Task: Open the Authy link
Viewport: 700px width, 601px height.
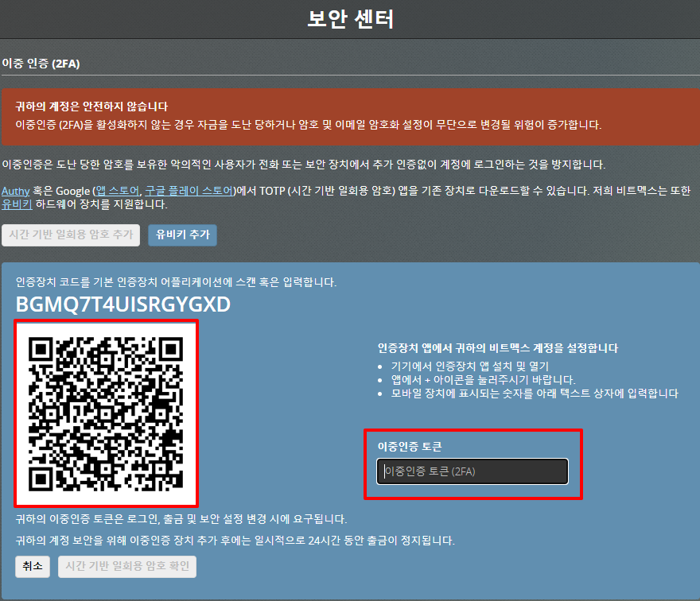Action: coord(16,191)
